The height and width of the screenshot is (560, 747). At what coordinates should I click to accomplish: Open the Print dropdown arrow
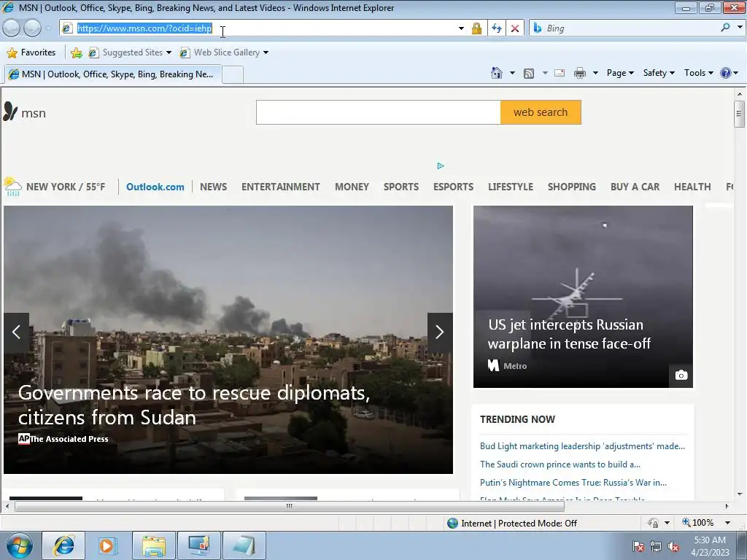tap(595, 73)
